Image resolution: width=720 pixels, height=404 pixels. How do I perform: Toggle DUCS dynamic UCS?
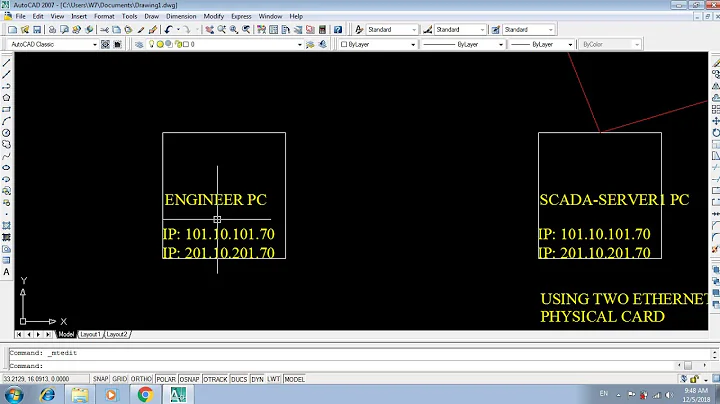coord(239,379)
